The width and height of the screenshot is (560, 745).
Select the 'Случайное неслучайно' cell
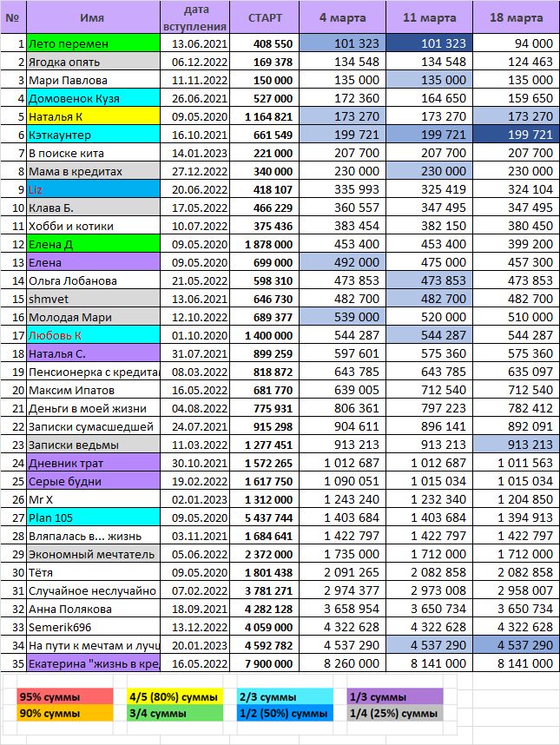(x=93, y=590)
